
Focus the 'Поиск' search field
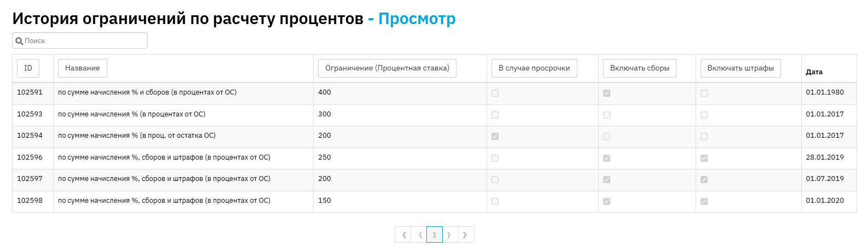[80, 40]
